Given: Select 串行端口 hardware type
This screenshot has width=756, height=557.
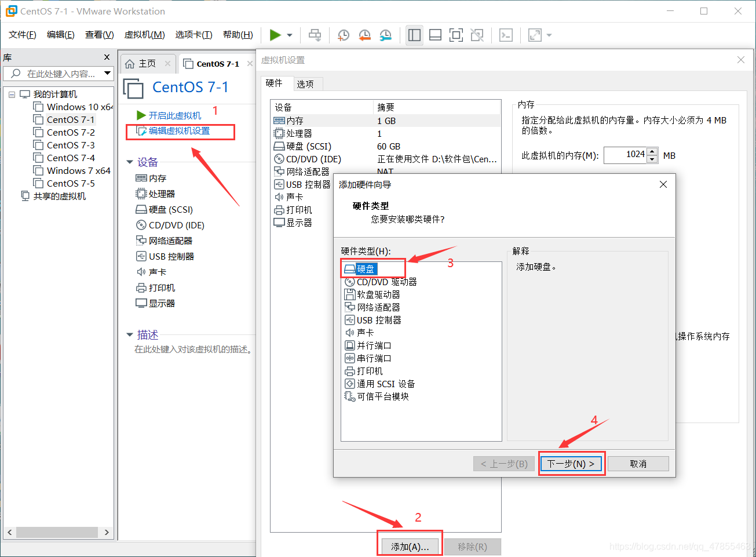Looking at the screenshot, I should [368, 358].
